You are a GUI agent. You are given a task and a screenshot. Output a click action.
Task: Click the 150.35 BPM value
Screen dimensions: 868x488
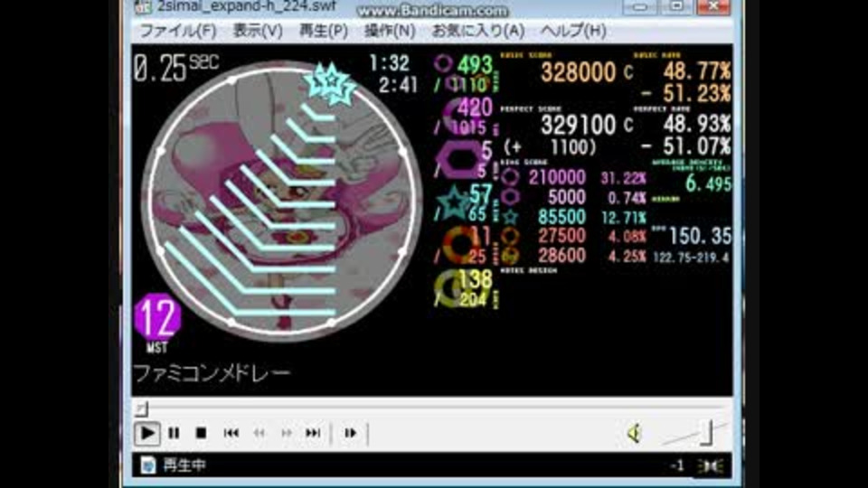coord(700,236)
